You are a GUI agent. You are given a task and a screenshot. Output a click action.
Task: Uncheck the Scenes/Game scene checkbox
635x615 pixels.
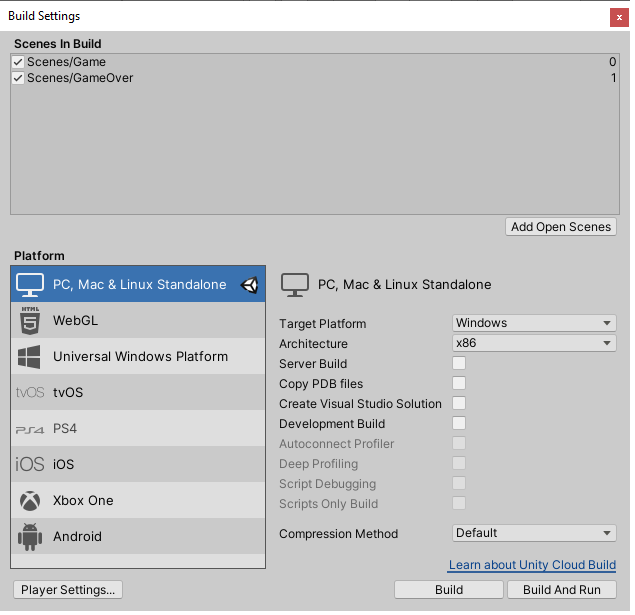click(18, 62)
